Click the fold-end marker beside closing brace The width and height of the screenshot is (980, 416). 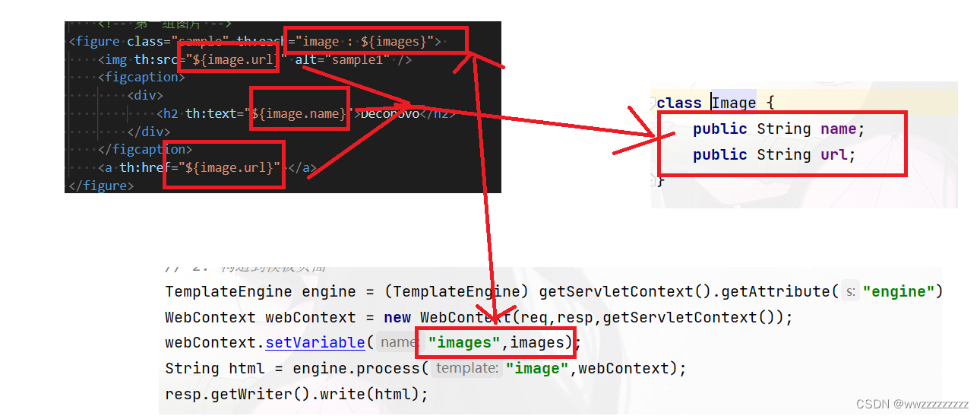653,180
